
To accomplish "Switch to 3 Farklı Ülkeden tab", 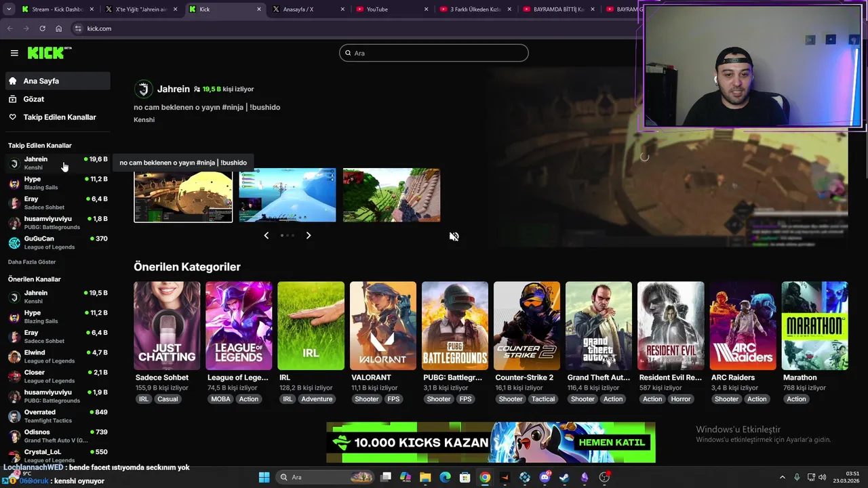I will pyautogui.click(x=476, y=9).
